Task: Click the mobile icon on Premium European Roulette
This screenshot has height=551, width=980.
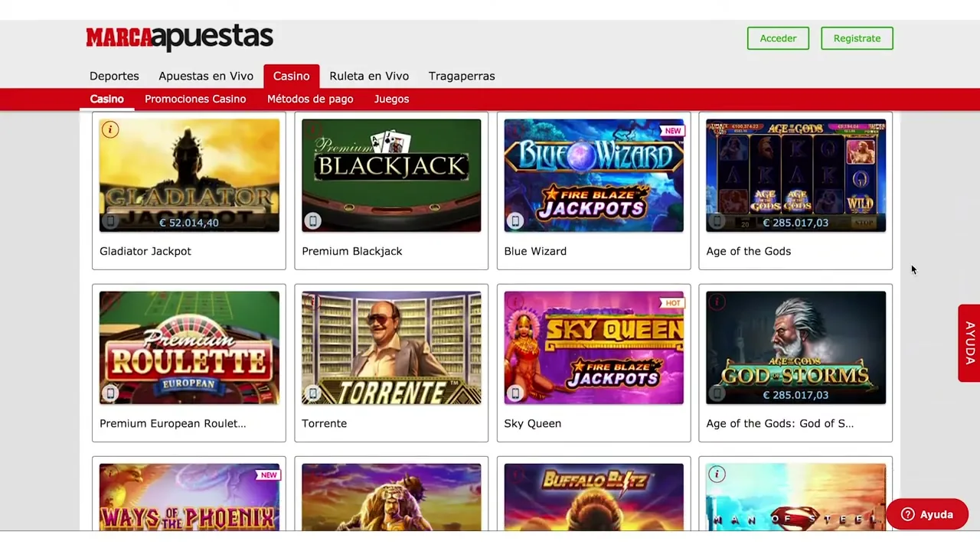Action: coord(110,393)
